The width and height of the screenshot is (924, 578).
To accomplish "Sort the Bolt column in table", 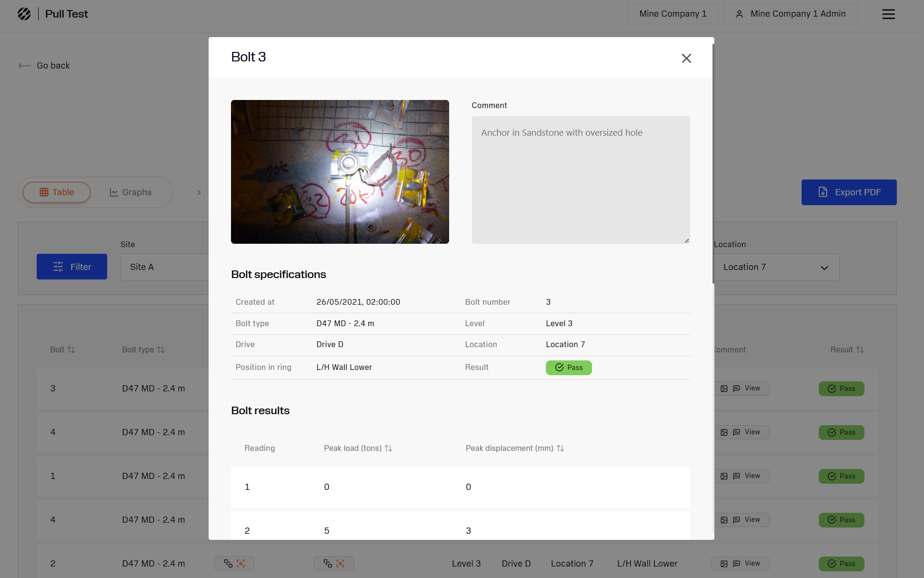I will point(71,349).
